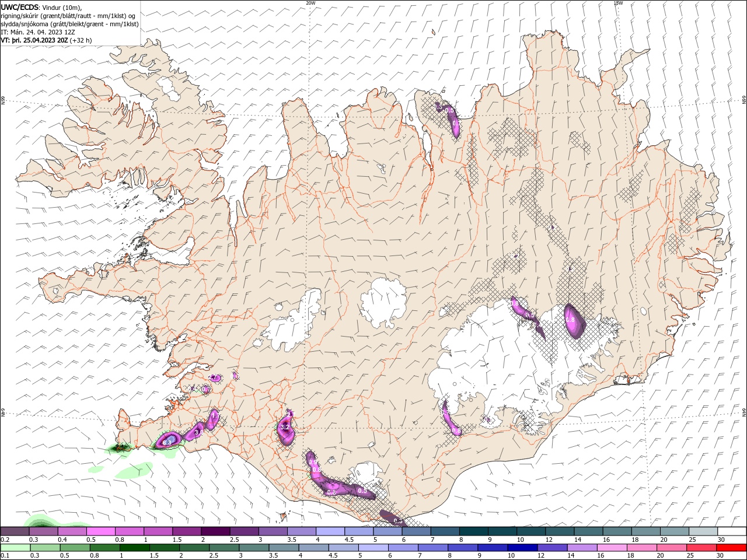The width and height of the screenshot is (747, 560).
Task: Select the palest green 0.1–0.3 rain scale swatch
Action: 15,548
